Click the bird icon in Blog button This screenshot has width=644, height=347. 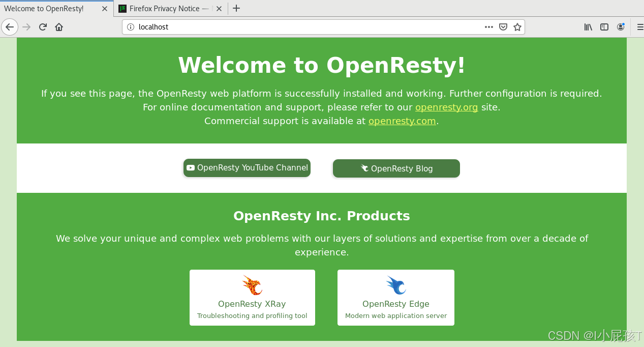click(364, 168)
